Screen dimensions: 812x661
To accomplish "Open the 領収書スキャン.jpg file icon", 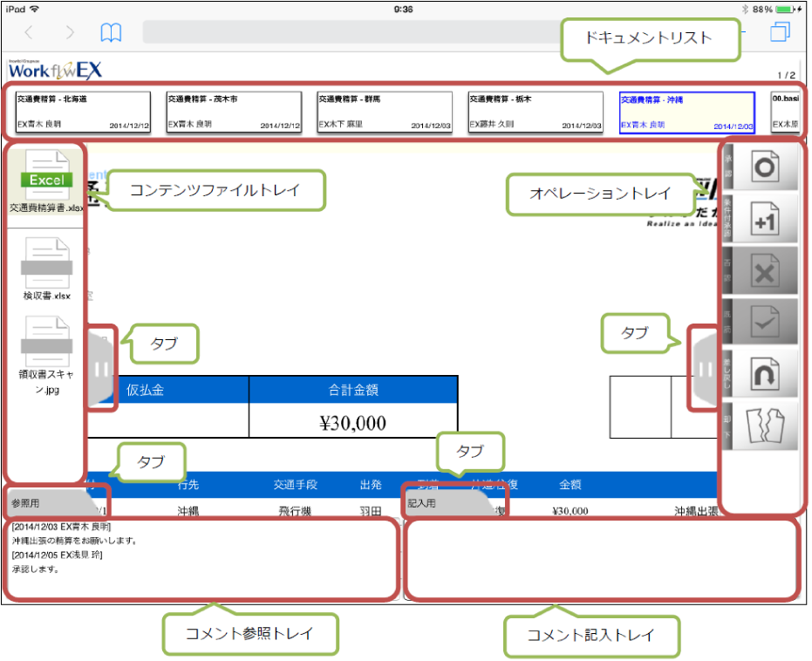I will click(x=47, y=349).
